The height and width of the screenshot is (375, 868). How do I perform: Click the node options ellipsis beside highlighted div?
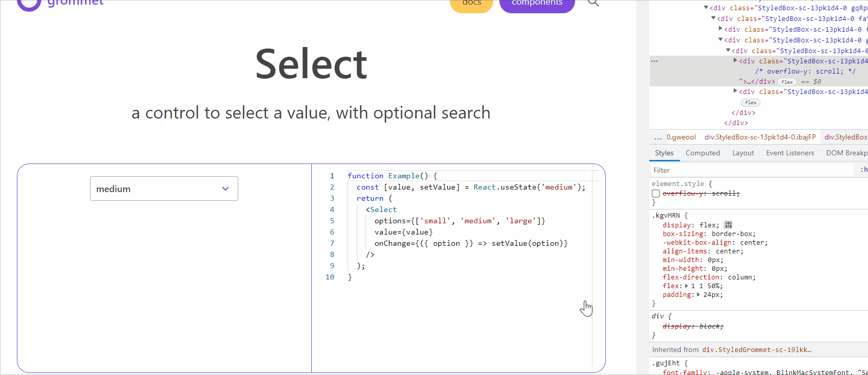(655, 60)
